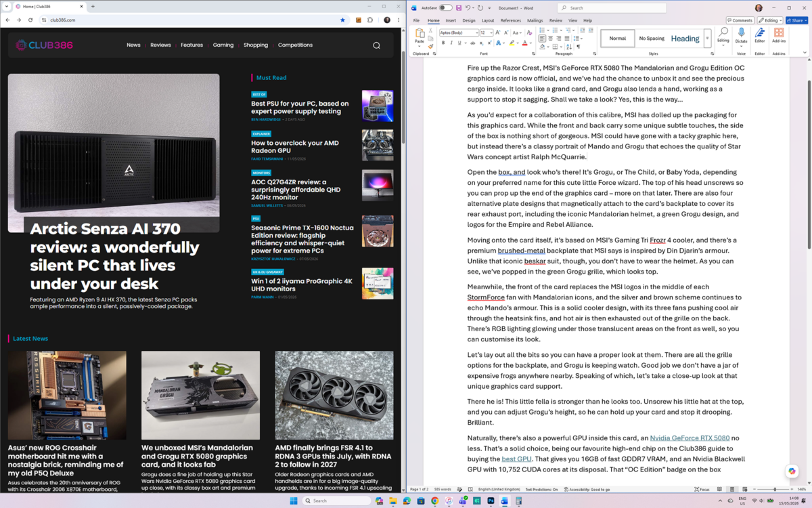Image resolution: width=812 pixels, height=508 pixels.
Task: Click the Increase Font Size icon
Action: pyautogui.click(x=498, y=33)
